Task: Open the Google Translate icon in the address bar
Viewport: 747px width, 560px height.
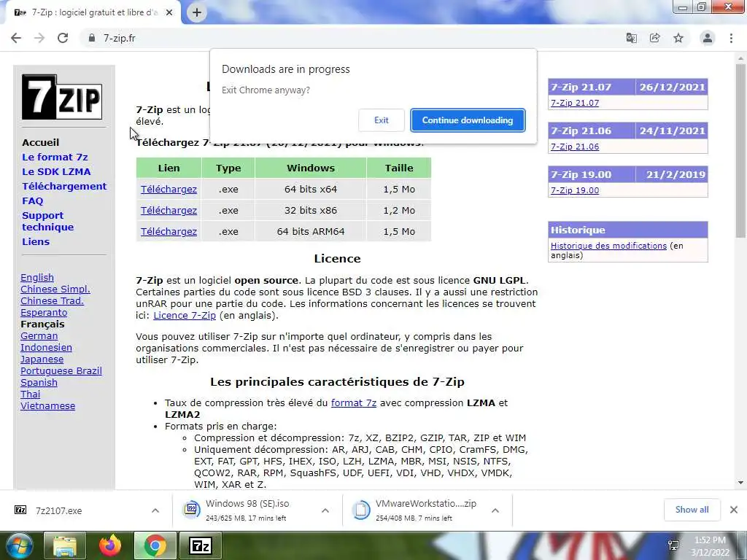Action: pyautogui.click(x=632, y=38)
